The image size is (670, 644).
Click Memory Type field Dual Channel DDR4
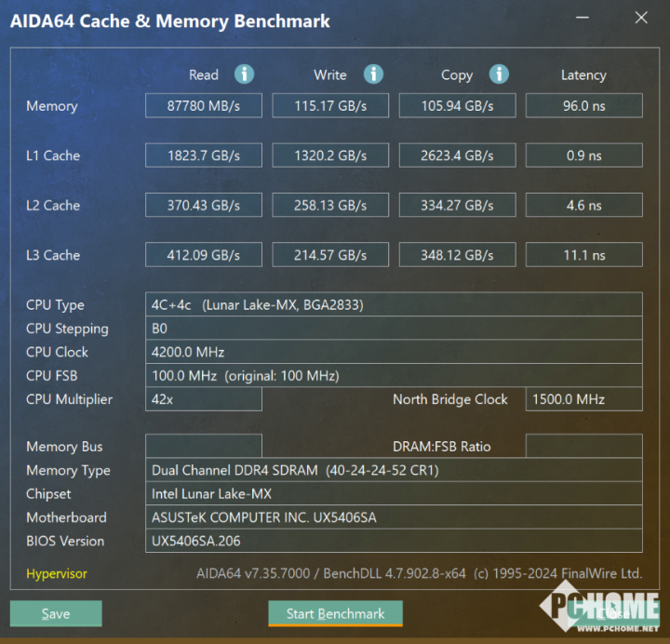(394, 470)
